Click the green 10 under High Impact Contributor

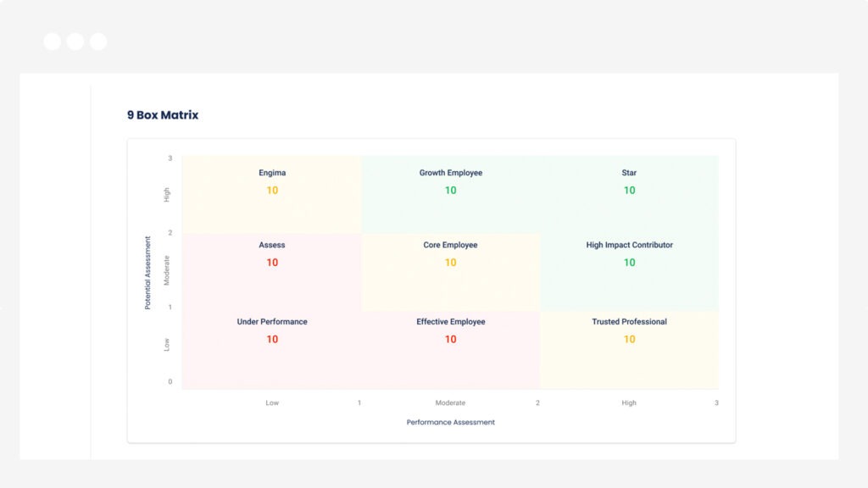click(628, 263)
